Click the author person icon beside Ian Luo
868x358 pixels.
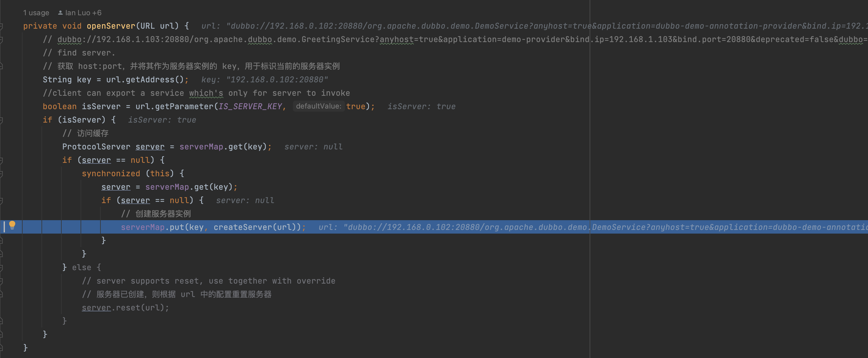coord(60,13)
